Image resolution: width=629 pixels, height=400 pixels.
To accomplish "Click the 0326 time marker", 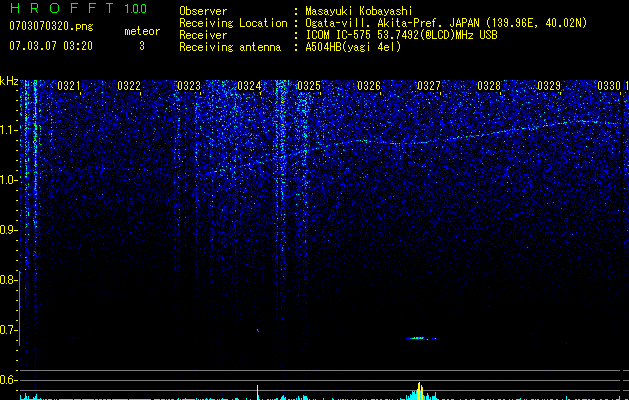I will [369, 86].
